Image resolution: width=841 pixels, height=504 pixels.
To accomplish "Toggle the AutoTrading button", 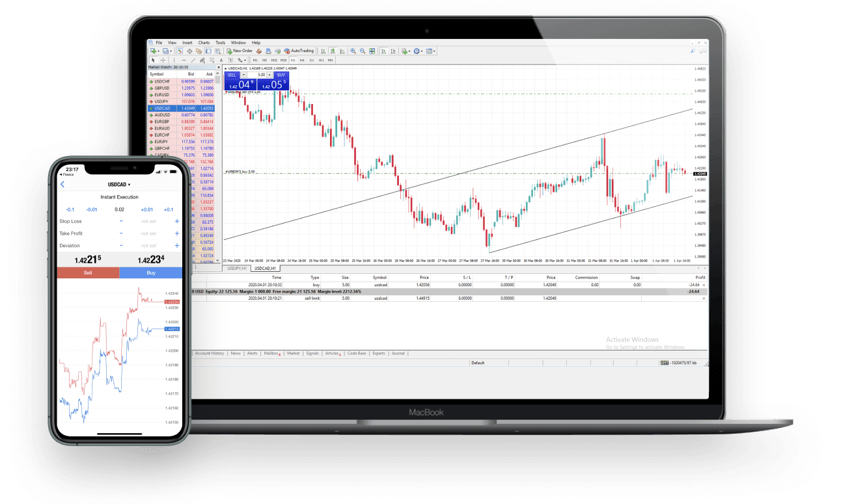I will pos(299,51).
